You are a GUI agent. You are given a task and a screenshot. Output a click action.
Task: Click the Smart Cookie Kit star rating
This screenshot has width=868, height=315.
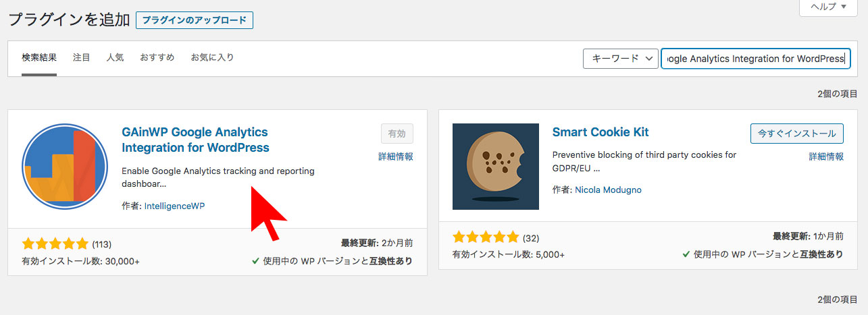[x=486, y=237]
